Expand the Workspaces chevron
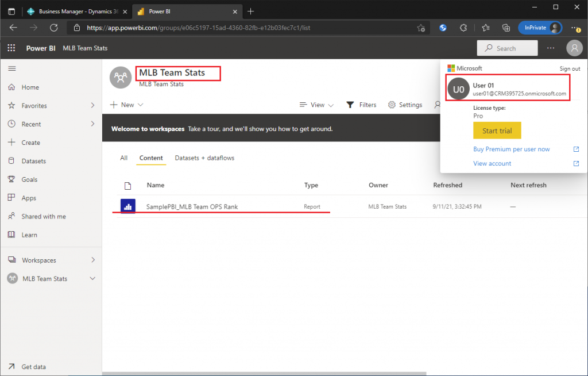Viewport: 588px width, 376px height. [92, 260]
